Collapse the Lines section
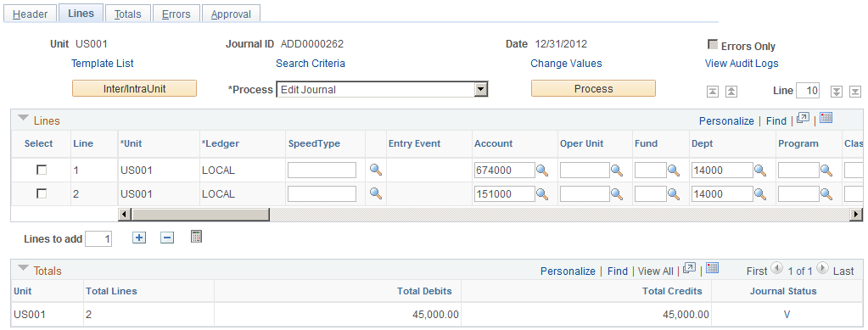The height and width of the screenshot is (330, 868). coord(24,119)
